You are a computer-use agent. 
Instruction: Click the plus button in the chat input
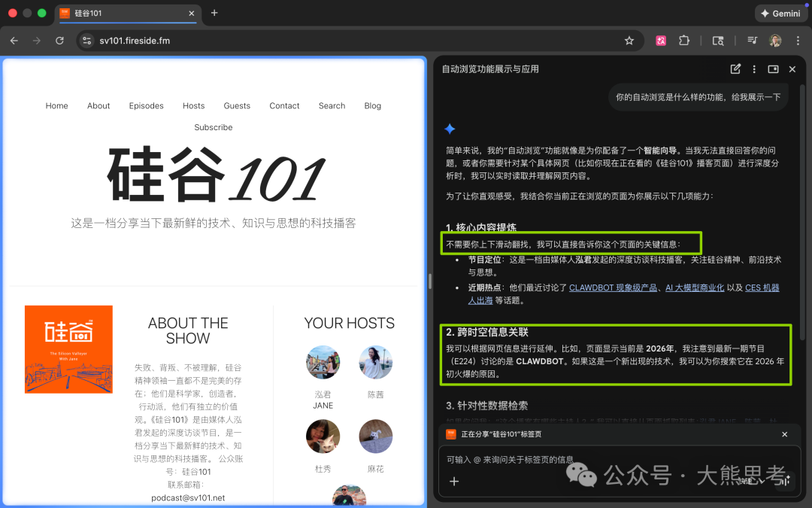pyautogui.click(x=454, y=481)
